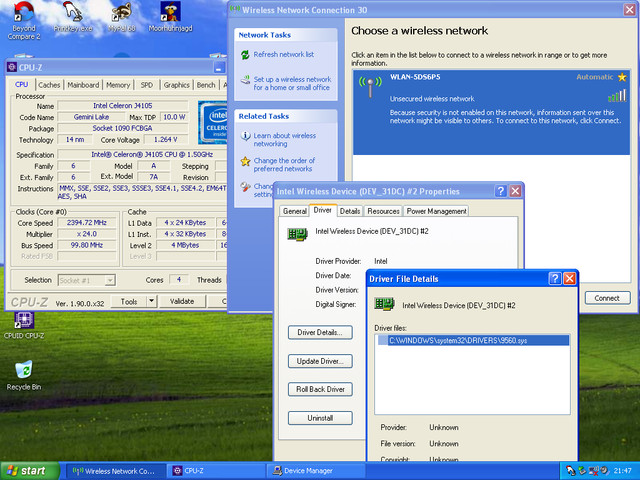Click the Intel Celeron logo in CPU-Z
This screenshot has height=480, width=640.
point(213,122)
